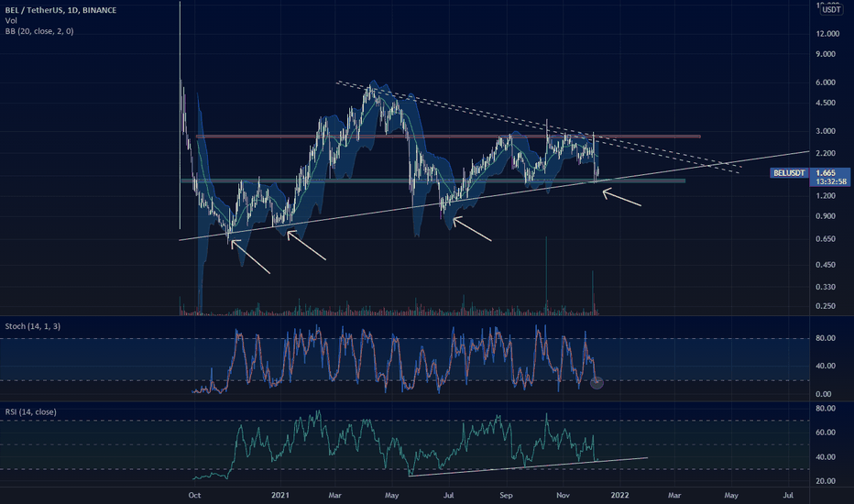854x504 pixels.
Task: Click the RSI (14, close) indicator label
Action: [30, 412]
